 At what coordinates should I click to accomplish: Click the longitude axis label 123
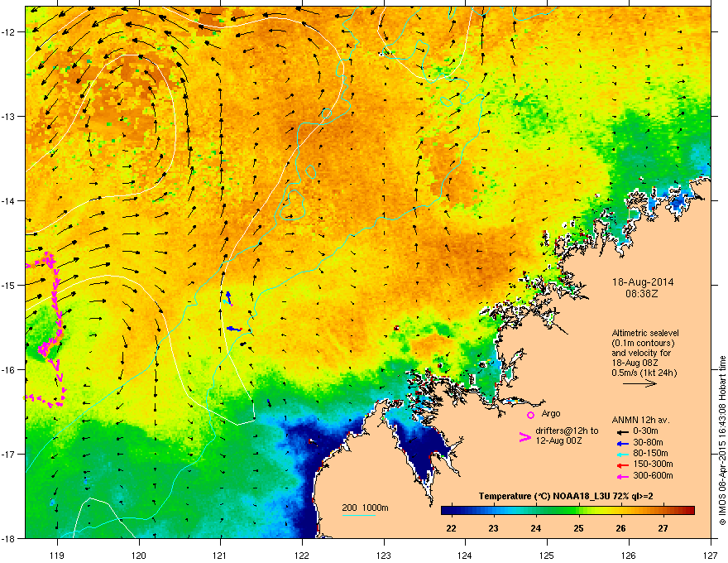384,555
